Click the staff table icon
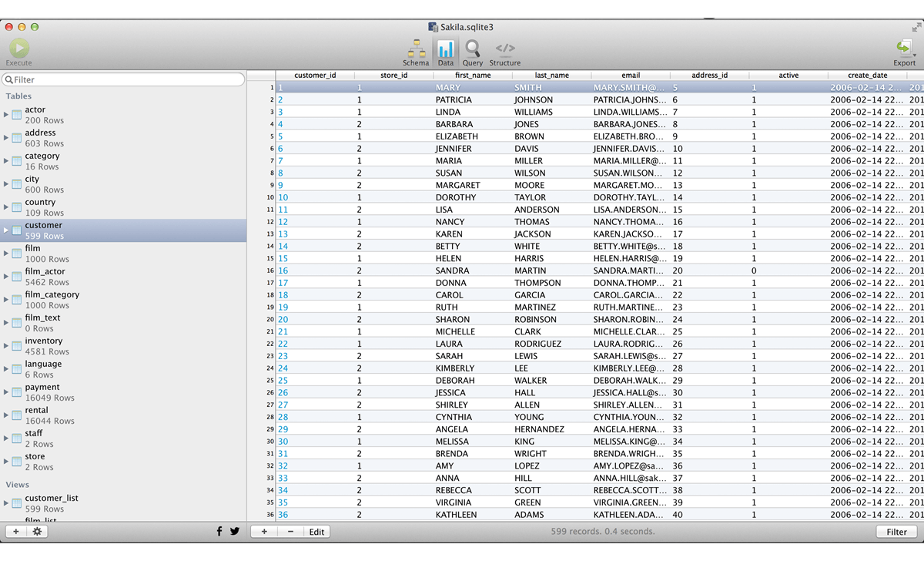The height and width of the screenshot is (578, 924). click(x=17, y=439)
